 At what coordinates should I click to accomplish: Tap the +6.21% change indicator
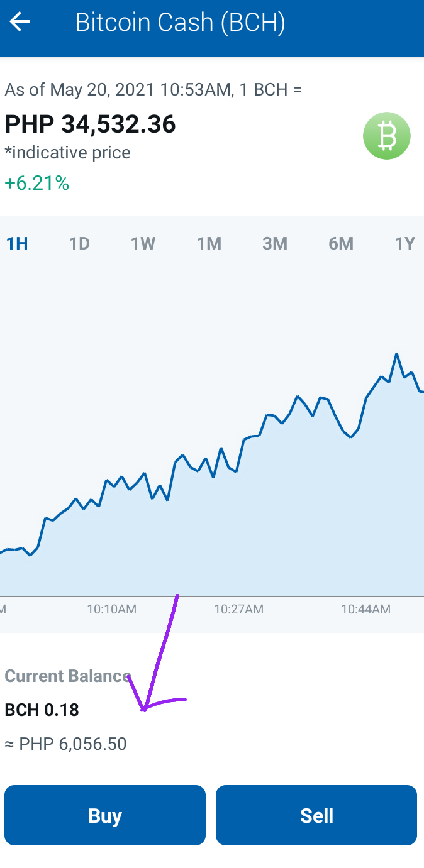click(x=36, y=184)
